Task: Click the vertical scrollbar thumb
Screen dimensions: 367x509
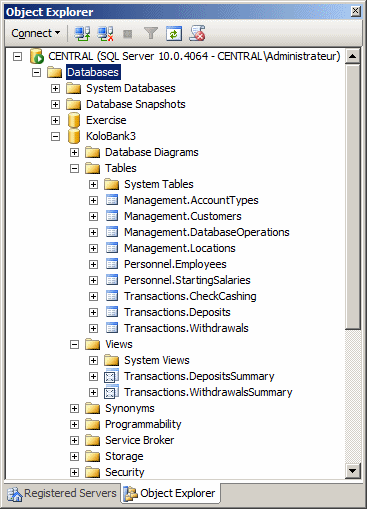Action: (353, 197)
